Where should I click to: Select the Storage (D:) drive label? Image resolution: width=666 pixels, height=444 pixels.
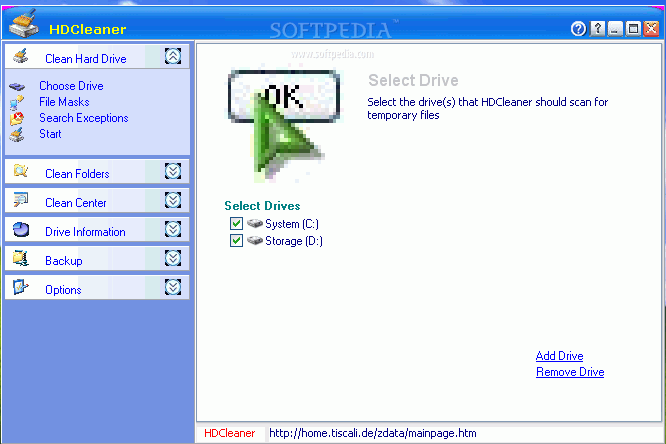294,241
